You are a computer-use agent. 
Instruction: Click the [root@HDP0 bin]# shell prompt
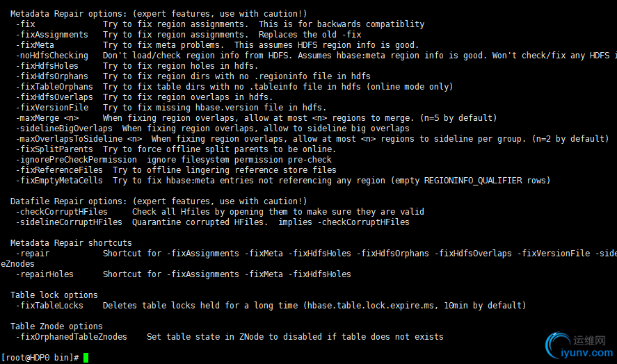pos(40,358)
